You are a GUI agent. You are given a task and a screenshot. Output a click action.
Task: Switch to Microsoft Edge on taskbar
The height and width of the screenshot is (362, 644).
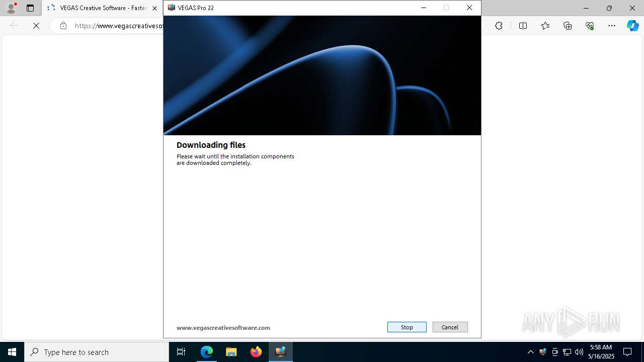[x=207, y=352]
